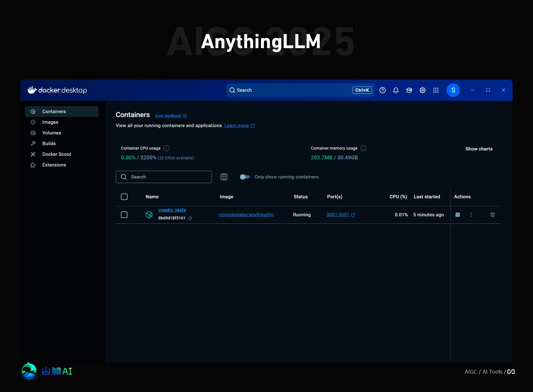Click the 5 minutes ago cell
The width and height of the screenshot is (533, 392).
[428, 215]
